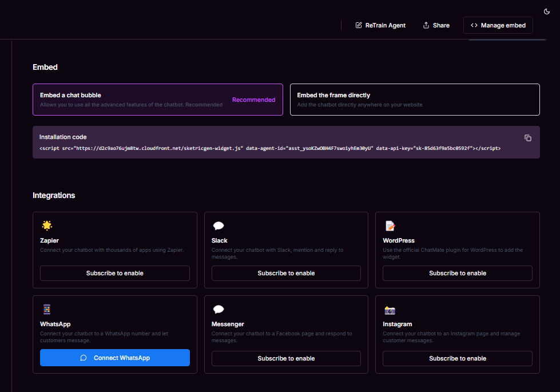Click the Messenger card description text
The width and height of the screenshot is (560, 392).
click(282, 337)
